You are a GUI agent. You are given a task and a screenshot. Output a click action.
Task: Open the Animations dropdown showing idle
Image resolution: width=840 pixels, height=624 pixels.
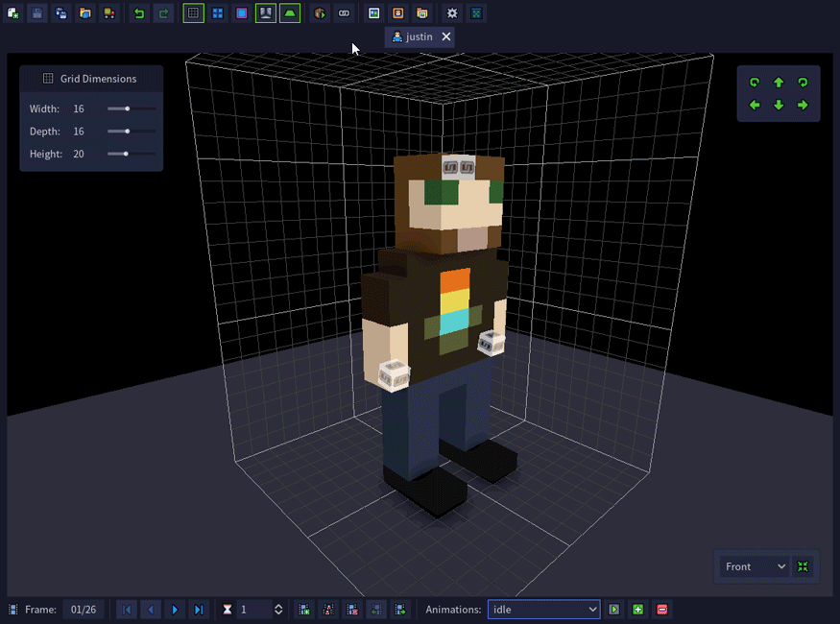tap(543, 610)
